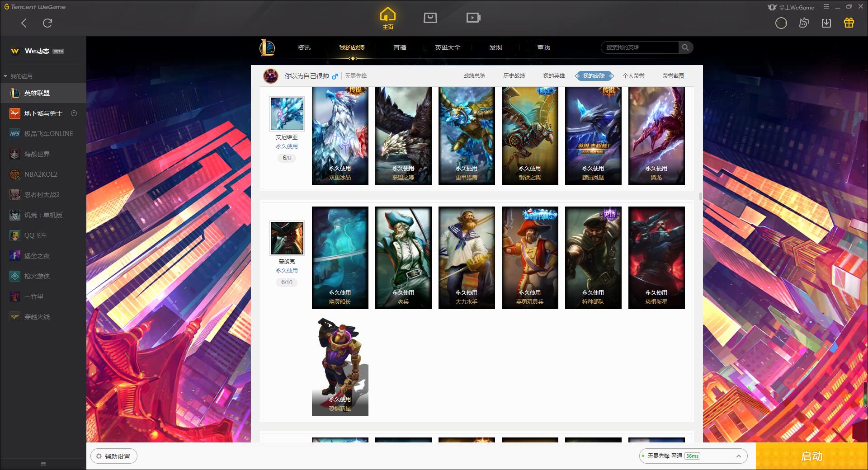The width and height of the screenshot is (868, 470).
Task: Select NBA2KOL2 in the sidebar
Action: point(43,174)
